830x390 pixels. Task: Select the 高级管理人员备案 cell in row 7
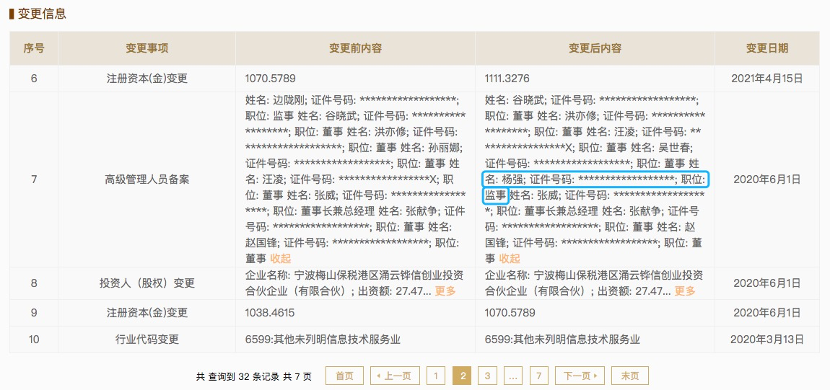click(147, 179)
